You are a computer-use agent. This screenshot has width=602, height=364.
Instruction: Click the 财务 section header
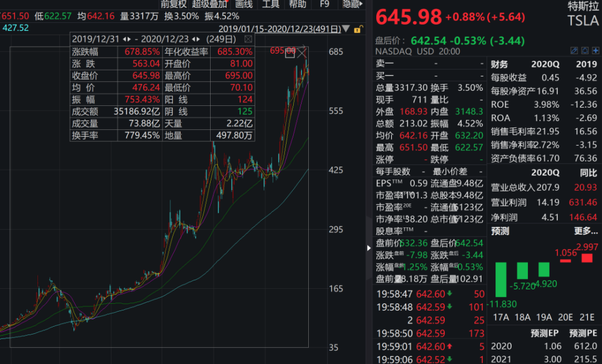click(x=500, y=64)
